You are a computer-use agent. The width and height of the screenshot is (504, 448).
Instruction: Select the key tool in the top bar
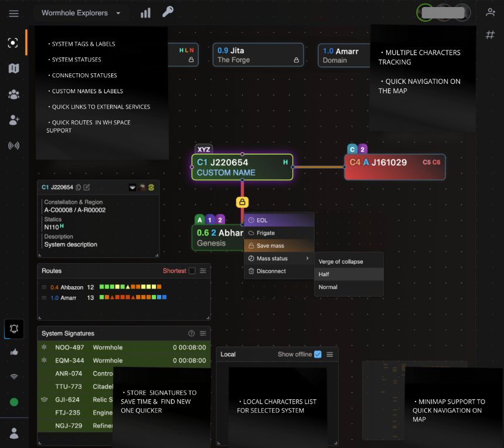click(x=168, y=12)
